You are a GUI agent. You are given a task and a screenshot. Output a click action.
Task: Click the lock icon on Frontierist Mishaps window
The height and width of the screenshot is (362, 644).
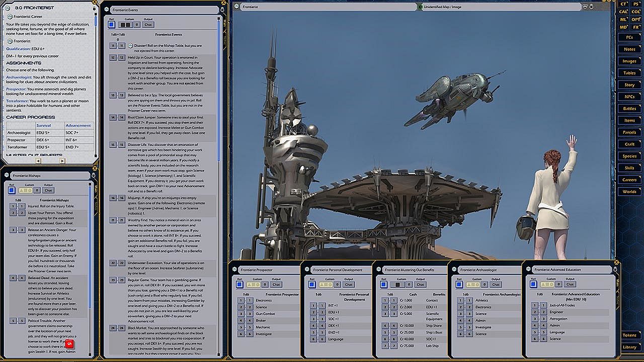94,175
